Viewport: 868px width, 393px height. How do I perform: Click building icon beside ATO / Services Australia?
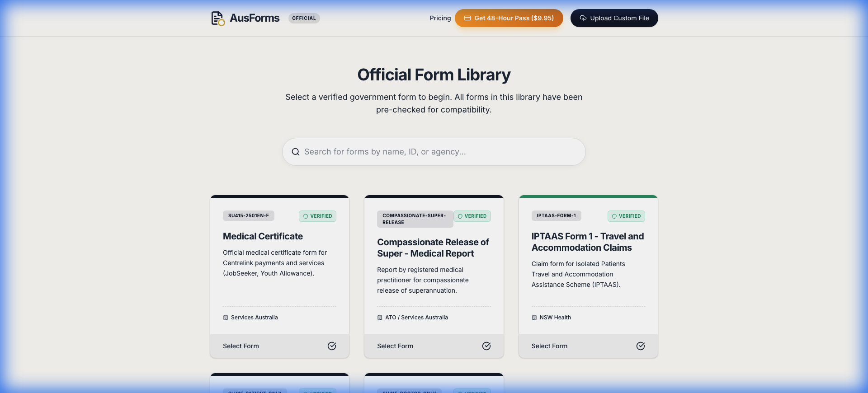[380, 318]
